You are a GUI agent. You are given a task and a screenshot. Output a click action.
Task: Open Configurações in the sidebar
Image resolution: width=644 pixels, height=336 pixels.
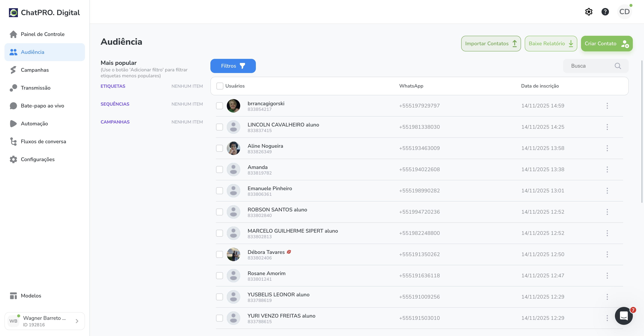pos(45,159)
